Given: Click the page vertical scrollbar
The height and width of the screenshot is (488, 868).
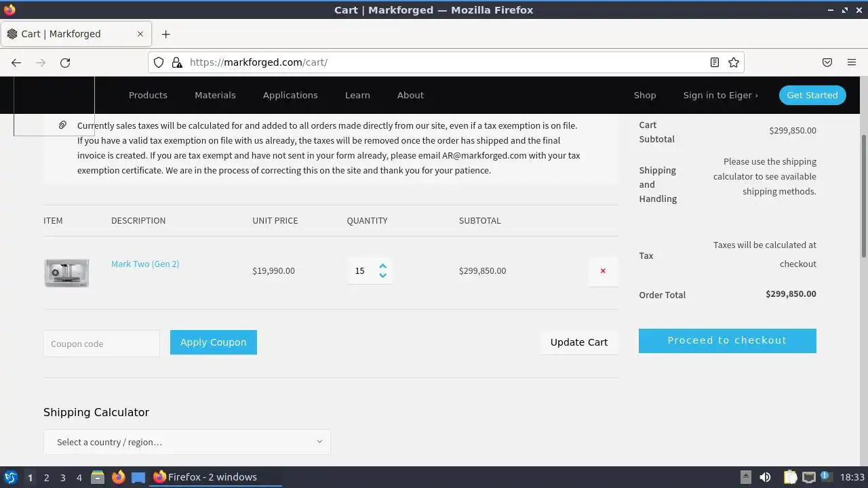Looking at the screenshot, I should [x=864, y=196].
